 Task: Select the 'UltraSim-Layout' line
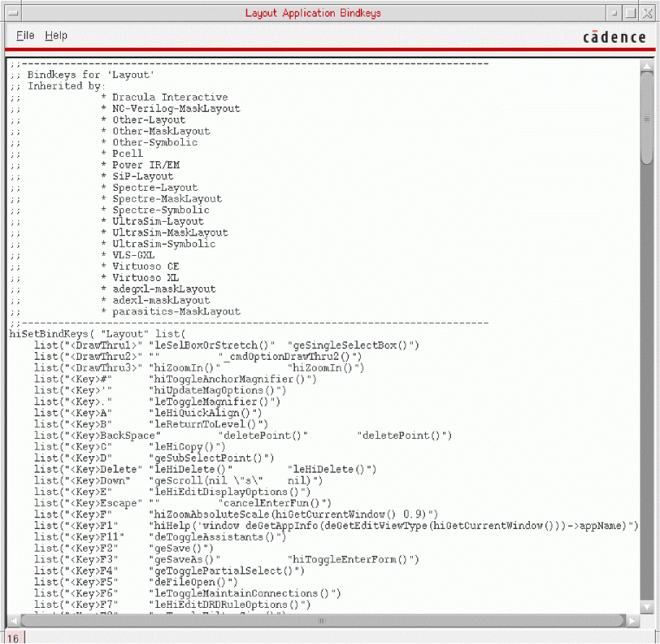[153, 221]
